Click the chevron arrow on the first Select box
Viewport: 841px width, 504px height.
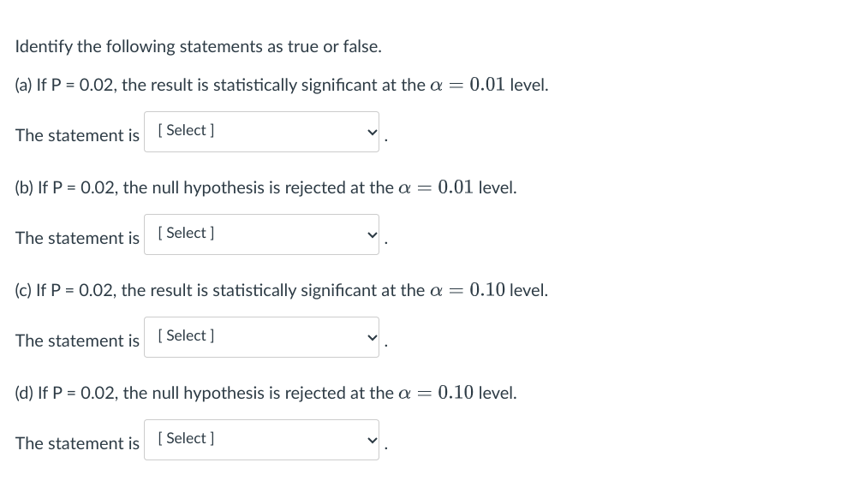click(x=370, y=131)
